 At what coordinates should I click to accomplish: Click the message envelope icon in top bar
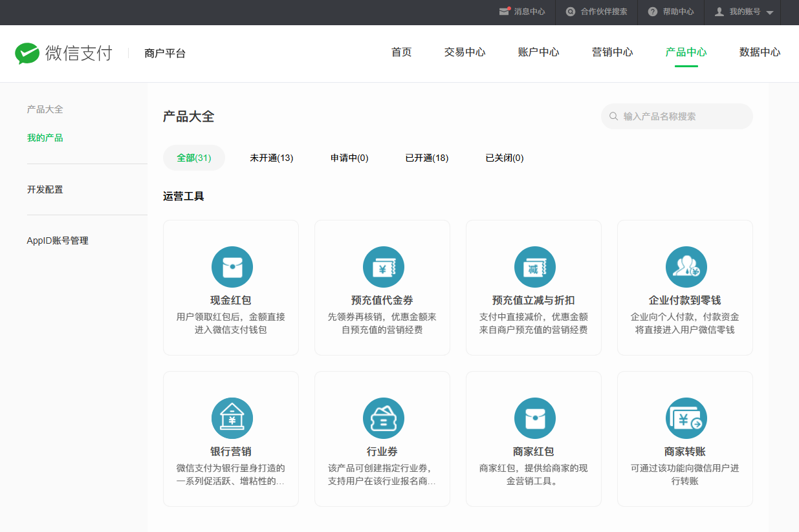point(505,12)
